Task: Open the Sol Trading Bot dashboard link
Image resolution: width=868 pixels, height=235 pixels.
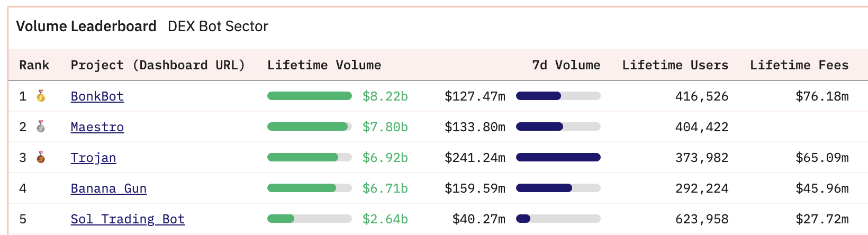Action: pos(128,219)
